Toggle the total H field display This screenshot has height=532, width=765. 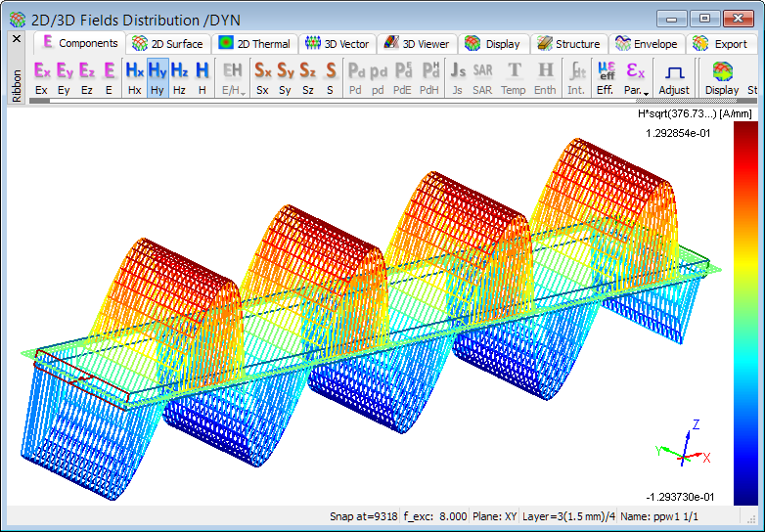coord(202,77)
